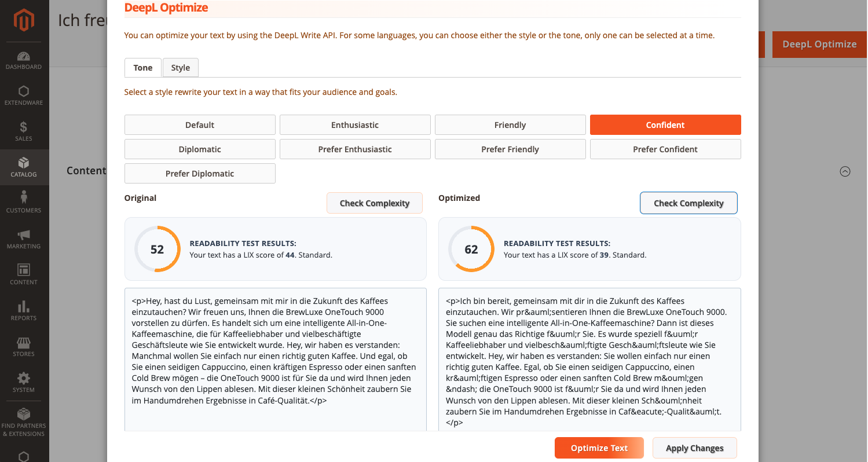The height and width of the screenshot is (462, 868).
Task: Open the Sales dollar icon
Action: [24, 127]
